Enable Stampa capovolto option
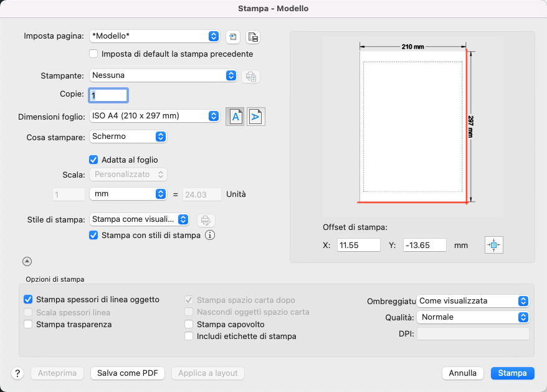Screen dimensions: 547x392 (189, 324)
